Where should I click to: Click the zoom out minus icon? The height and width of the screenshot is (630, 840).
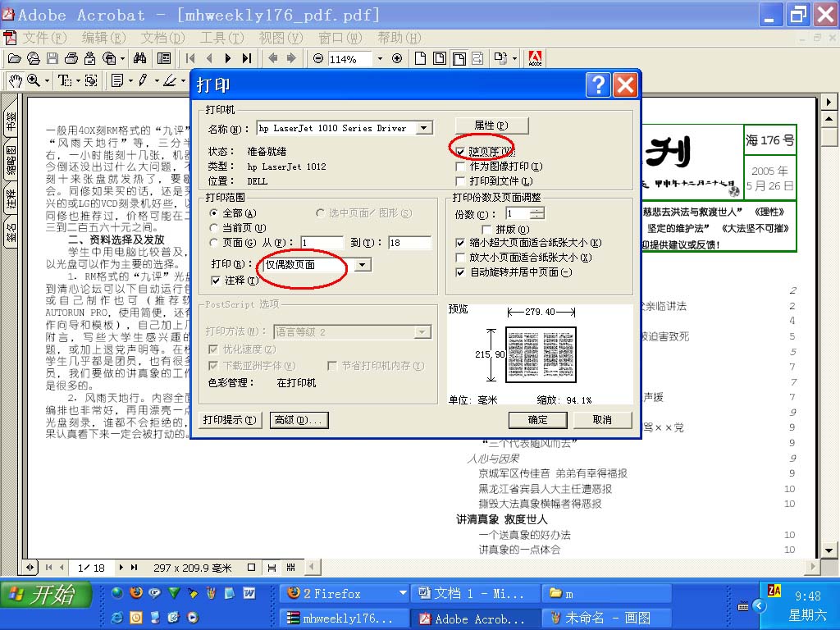[318, 58]
